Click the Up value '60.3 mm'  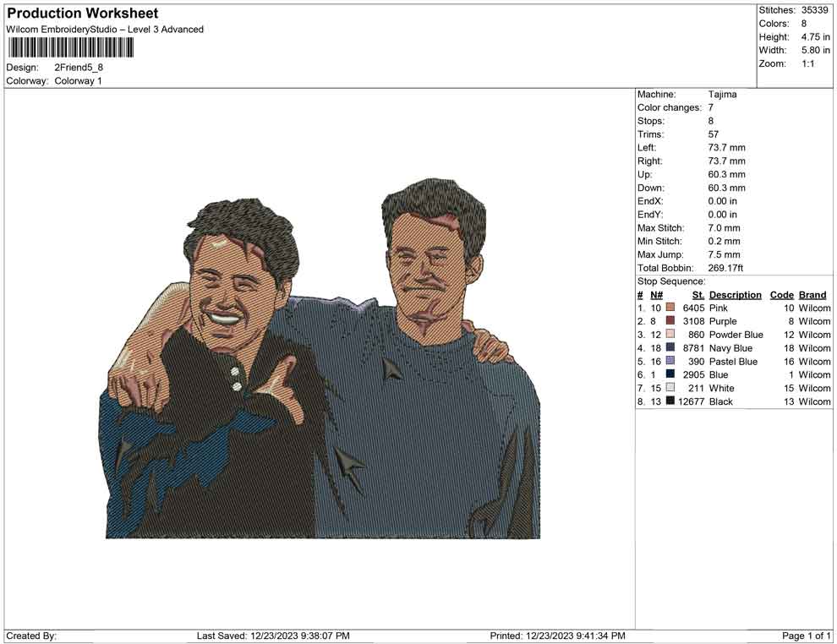coord(726,174)
